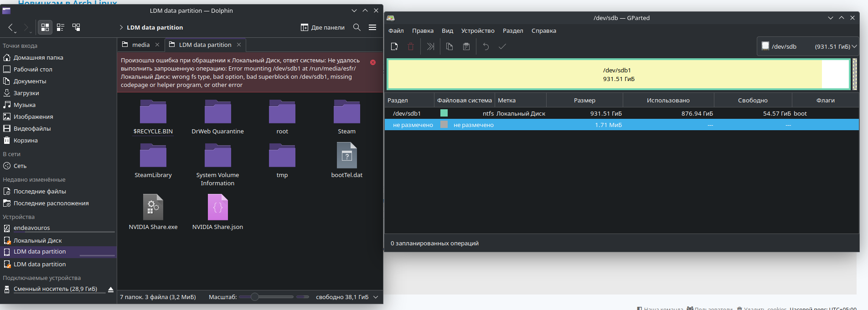The width and height of the screenshot is (868, 310).
Task: Open Dolphin search with magnifier icon
Action: (357, 27)
